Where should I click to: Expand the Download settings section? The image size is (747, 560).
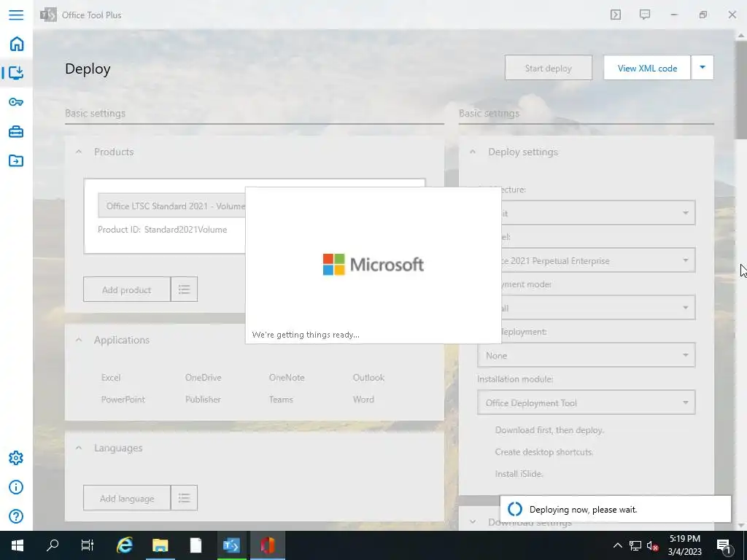click(x=473, y=522)
